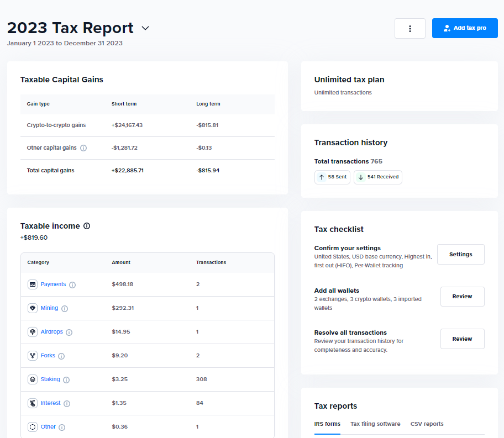This screenshot has width=504, height=438.
Task: Select the Payments category icon
Action: [x=32, y=284]
